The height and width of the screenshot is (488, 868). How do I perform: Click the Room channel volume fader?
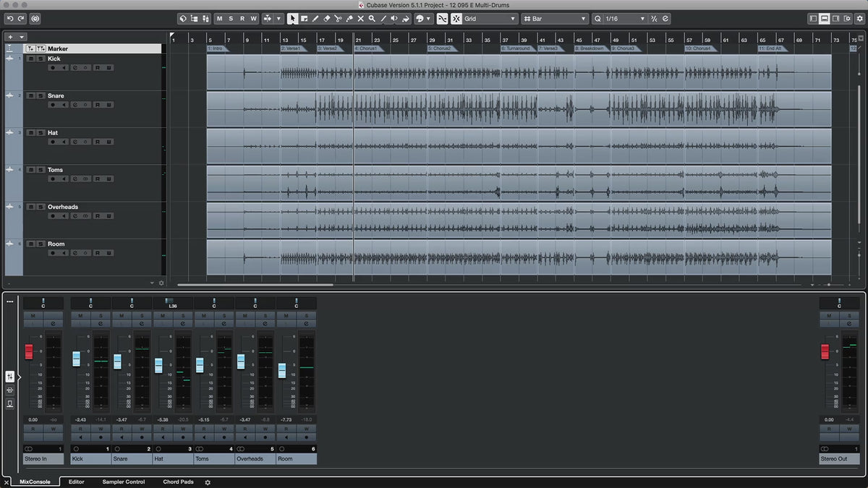[x=282, y=370]
